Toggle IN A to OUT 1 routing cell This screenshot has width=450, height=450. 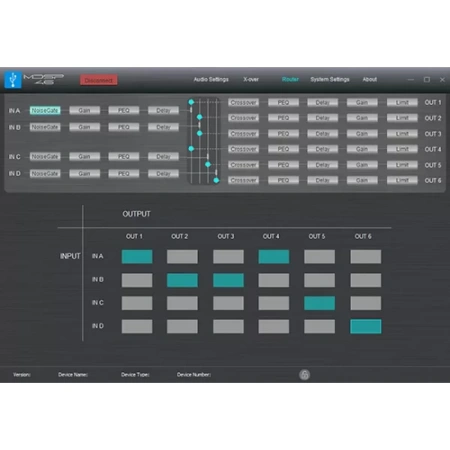pyautogui.click(x=137, y=257)
